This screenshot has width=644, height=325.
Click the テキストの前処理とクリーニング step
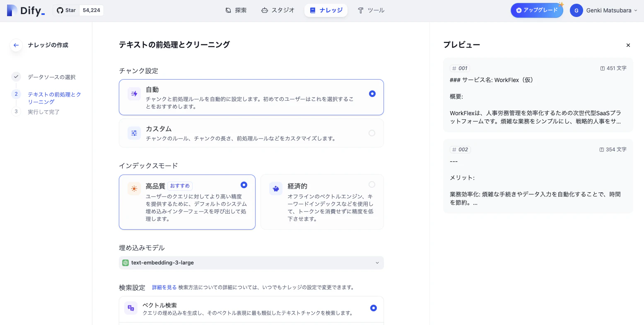[54, 98]
